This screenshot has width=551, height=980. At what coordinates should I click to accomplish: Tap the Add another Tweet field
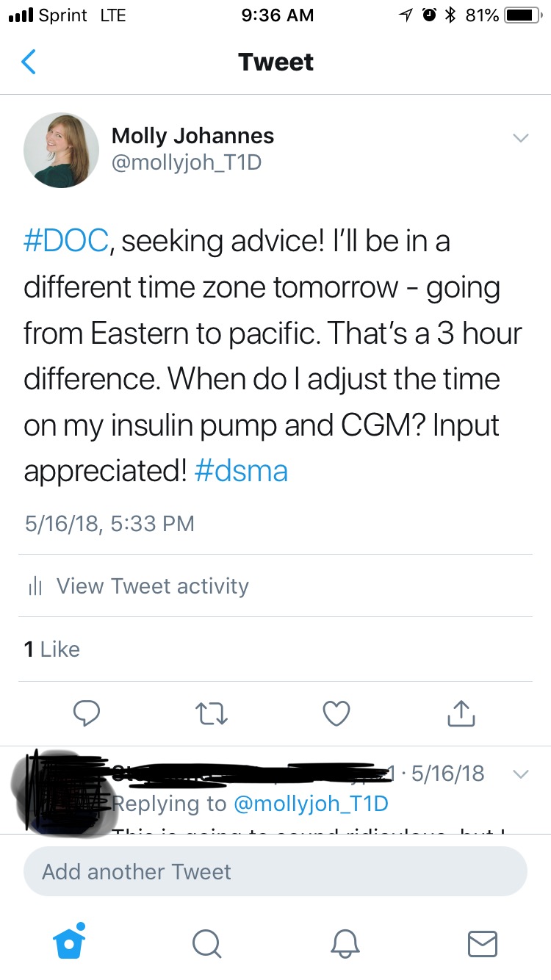pos(275,872)
